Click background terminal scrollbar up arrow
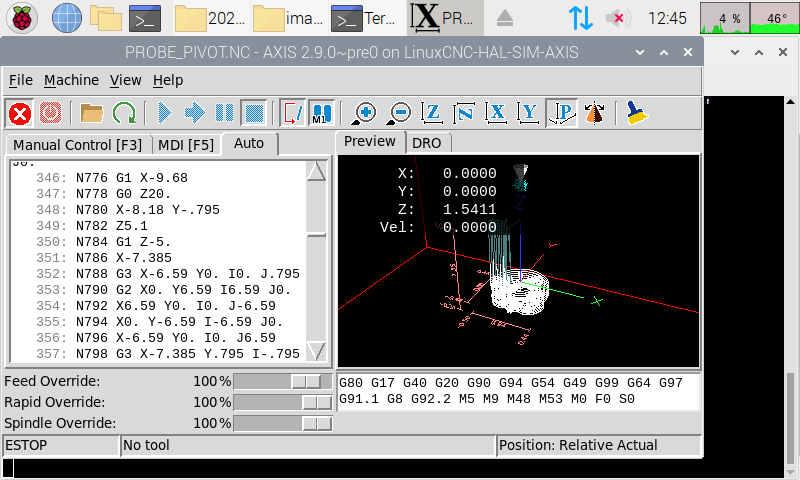 [x=790, y=102]
